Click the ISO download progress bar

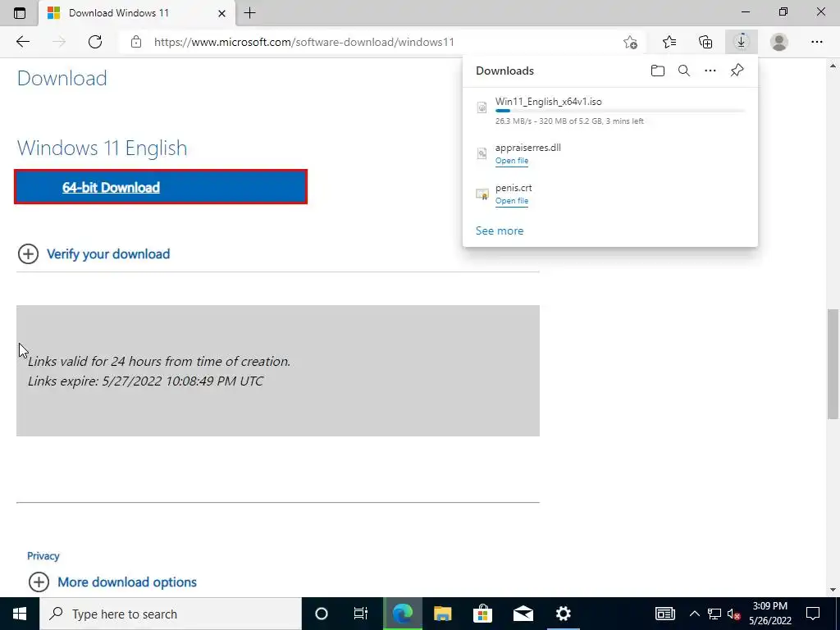[x=620, y=111]
